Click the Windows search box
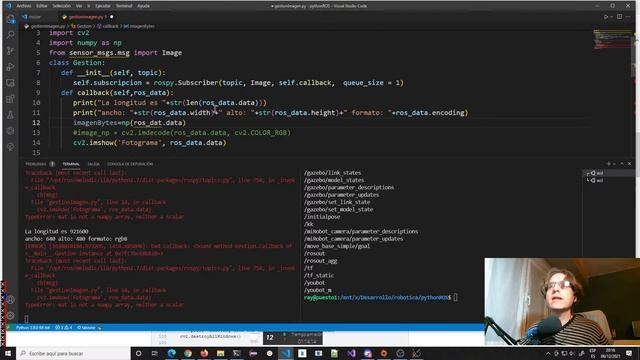This screenshot has height=360, width=640. [73, 353]
